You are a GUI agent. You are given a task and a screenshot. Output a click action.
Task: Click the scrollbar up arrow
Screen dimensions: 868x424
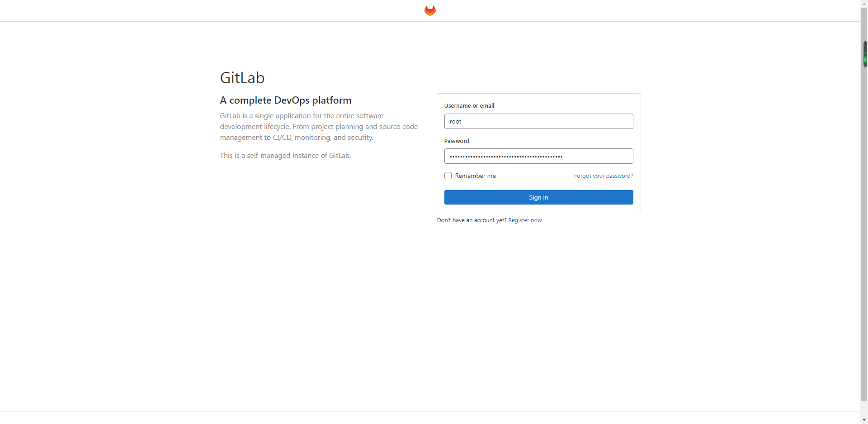[x=864, y=4]
